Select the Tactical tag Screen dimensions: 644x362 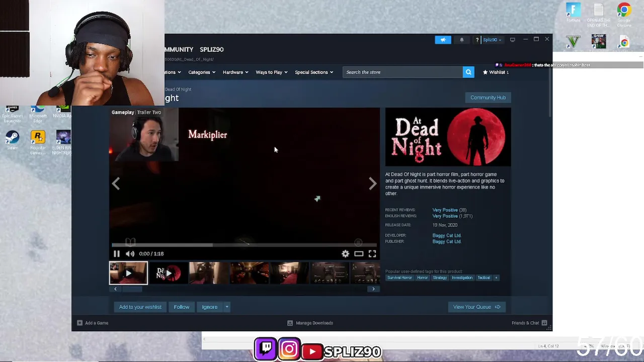click(x=484, y=278)
